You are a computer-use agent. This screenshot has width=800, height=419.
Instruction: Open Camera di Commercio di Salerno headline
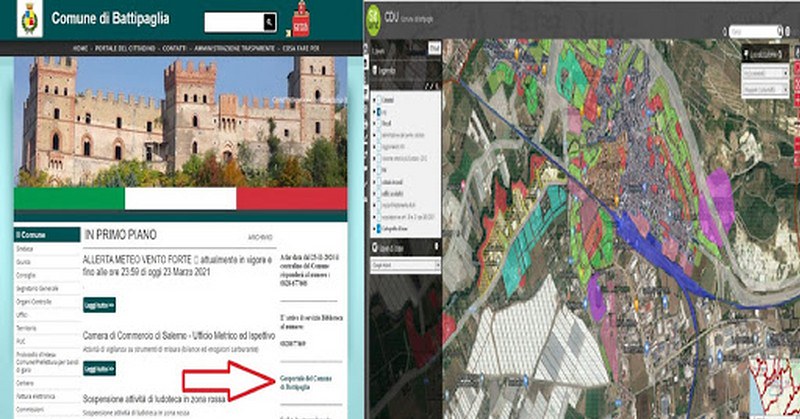coord(179,335)
